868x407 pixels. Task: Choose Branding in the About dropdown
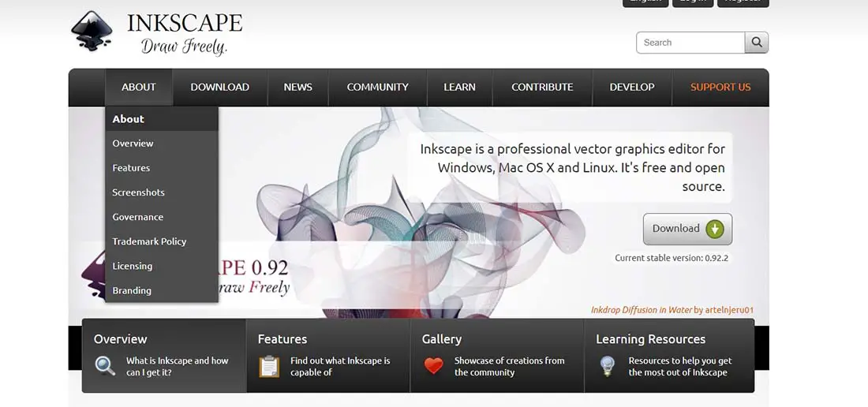pyautogui.click(x=162, y=290)
